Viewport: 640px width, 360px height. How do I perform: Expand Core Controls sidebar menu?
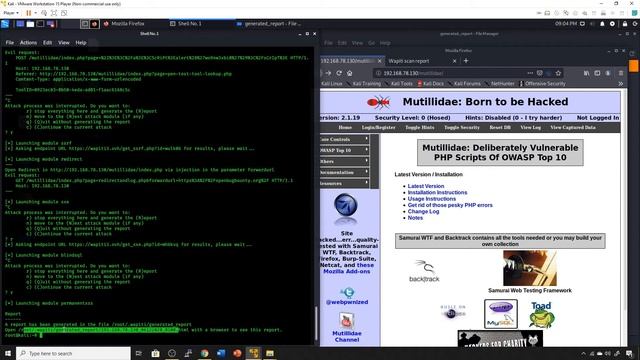point(344,139)
